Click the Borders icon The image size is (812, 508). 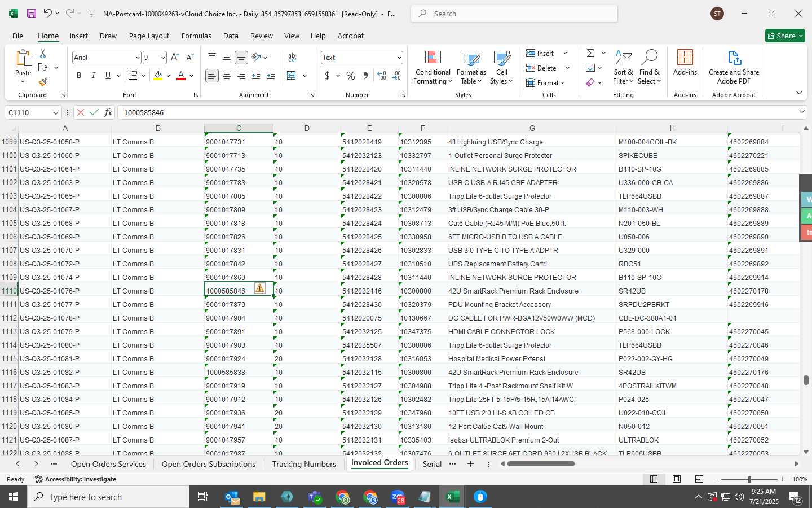(x=133, y=76)
